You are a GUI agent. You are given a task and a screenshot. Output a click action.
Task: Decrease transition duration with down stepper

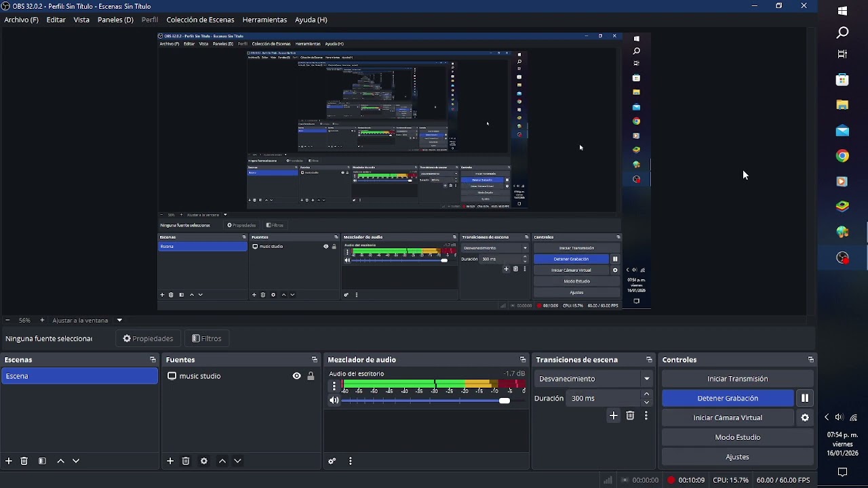646,403
